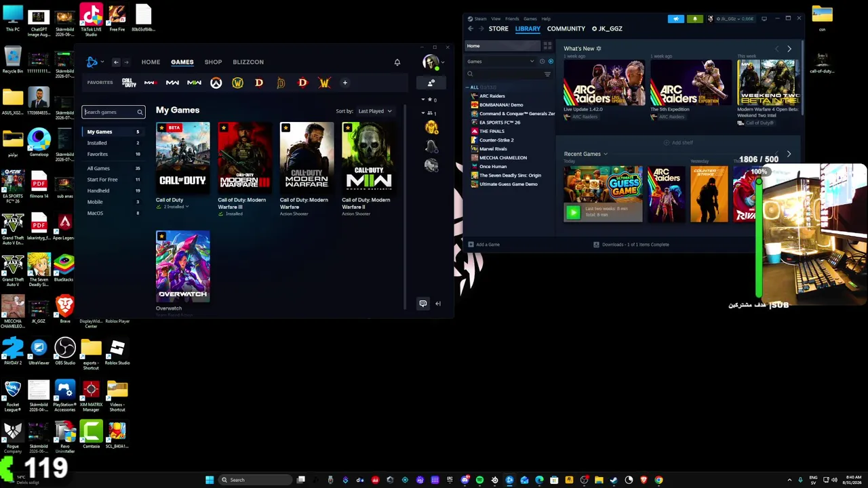The image size is (868, 488).
Task: Click the Windows Start button
Action: click(210, 480)
